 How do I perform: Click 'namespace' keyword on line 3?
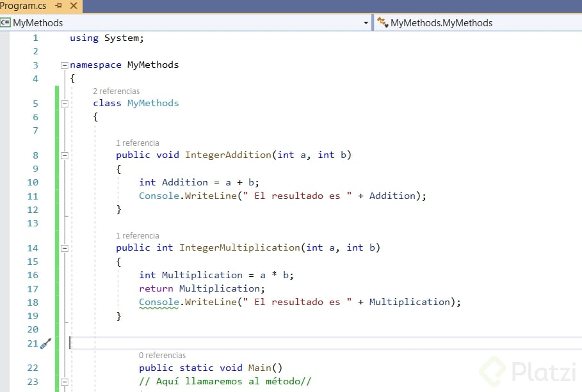[x=95, y=65]
